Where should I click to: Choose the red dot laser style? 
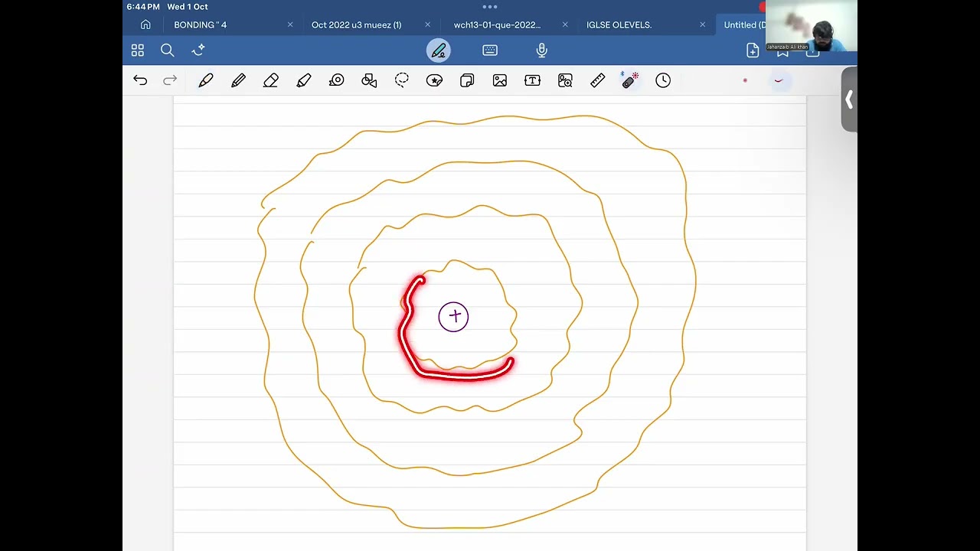tap(745, 80)
